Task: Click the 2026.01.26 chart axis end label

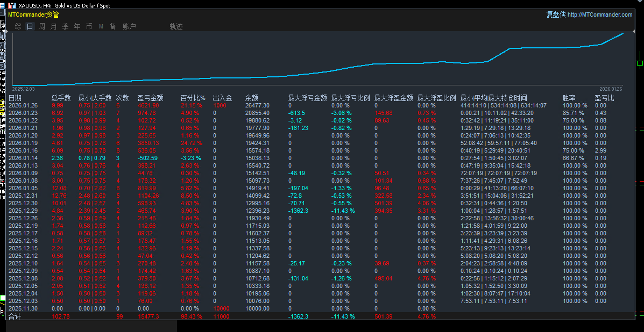Action: (x=611, y=89)
